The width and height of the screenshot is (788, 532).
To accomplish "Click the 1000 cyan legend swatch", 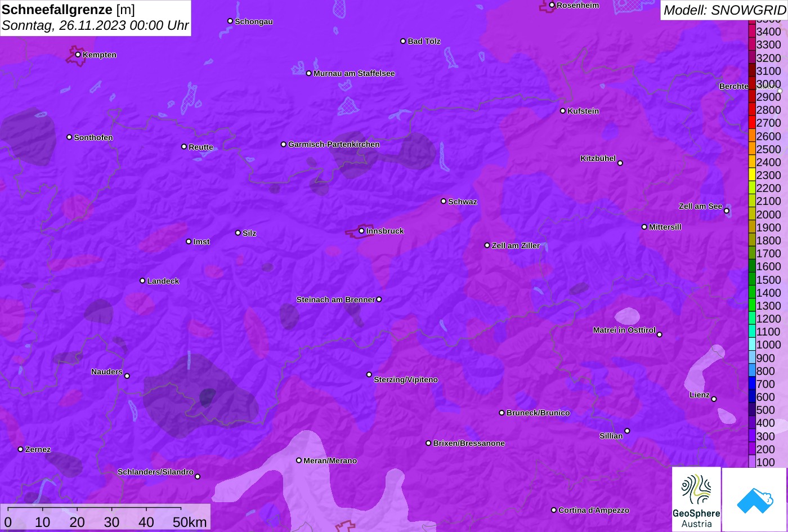I will click(x=751, y=345).
